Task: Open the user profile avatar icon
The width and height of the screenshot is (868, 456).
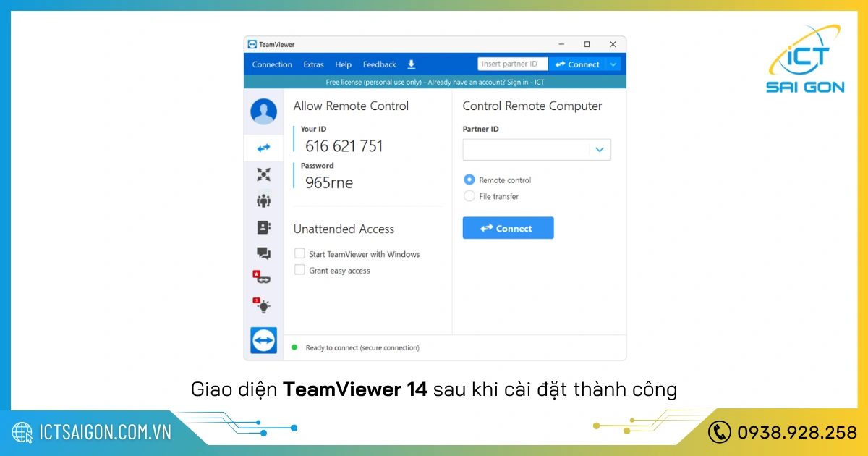Action: [x=263, y=111]
